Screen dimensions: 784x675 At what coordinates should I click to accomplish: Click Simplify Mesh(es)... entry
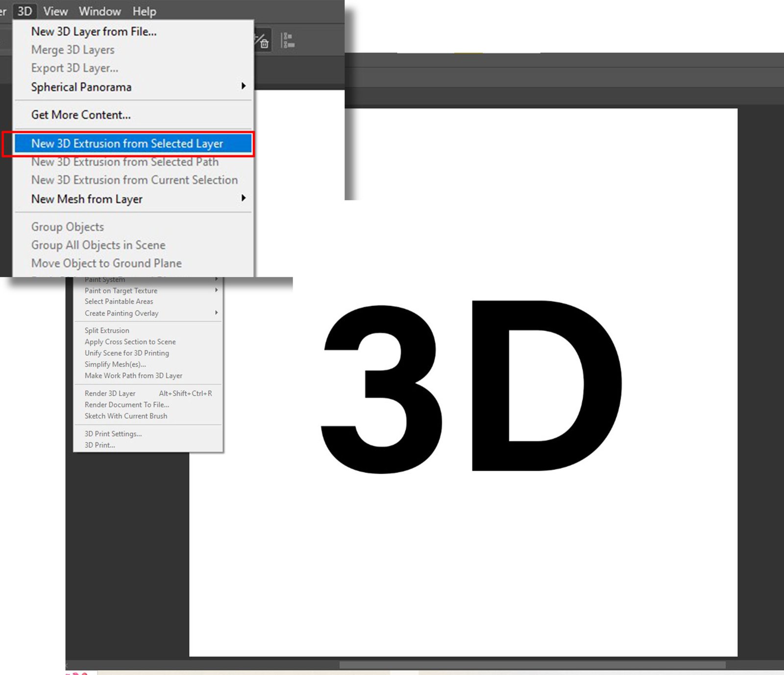pos(148,364)
